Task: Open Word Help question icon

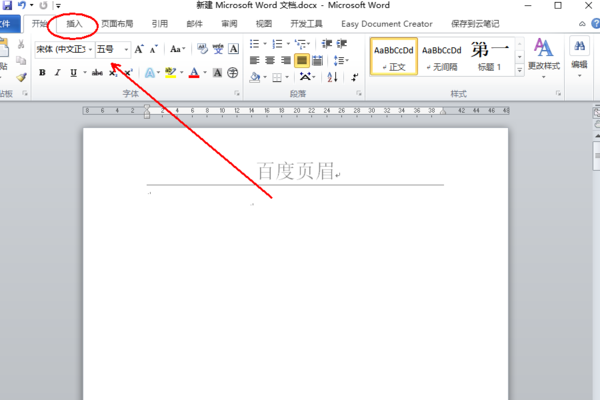Action: (596, 24)
